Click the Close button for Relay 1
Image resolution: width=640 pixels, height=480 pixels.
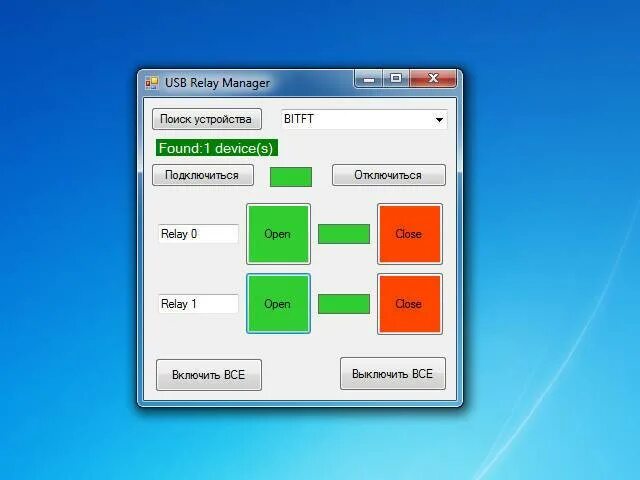pos(409,304)
